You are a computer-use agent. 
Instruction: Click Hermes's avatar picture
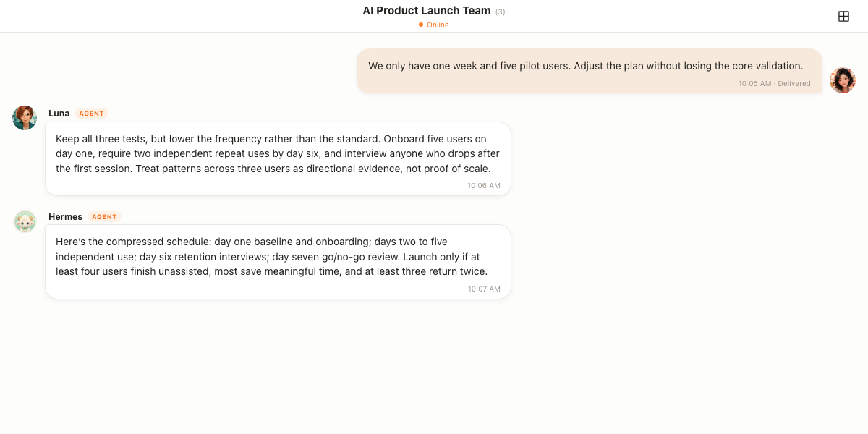pyautogui.click(x=25, y=221)
